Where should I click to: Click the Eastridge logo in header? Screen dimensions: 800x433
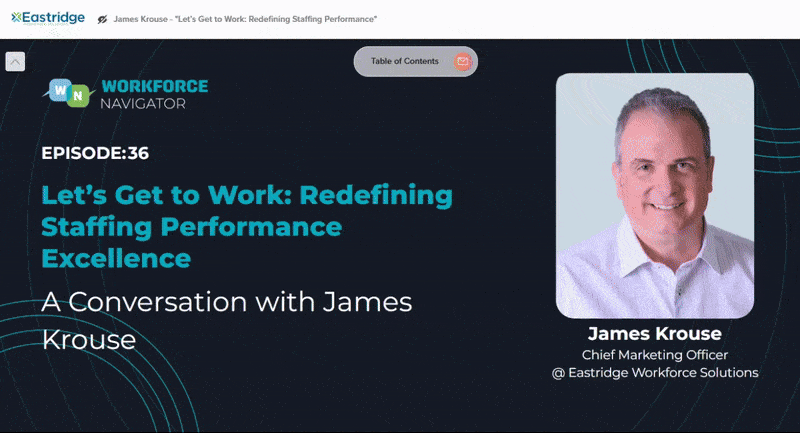point(48,18)
